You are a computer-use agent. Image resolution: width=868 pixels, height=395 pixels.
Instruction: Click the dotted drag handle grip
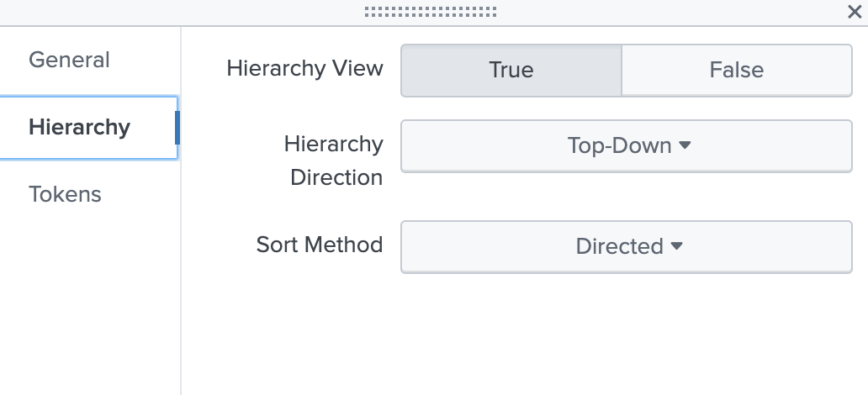click(x=431, y=12)
